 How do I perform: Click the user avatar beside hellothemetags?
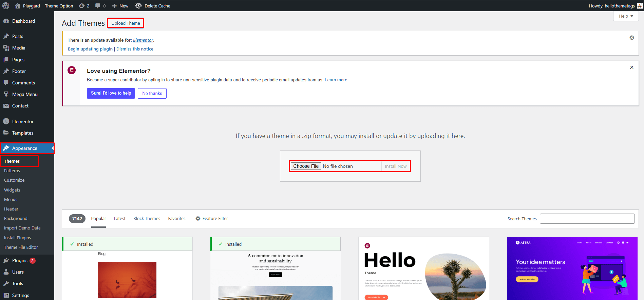tap(640, 6)
